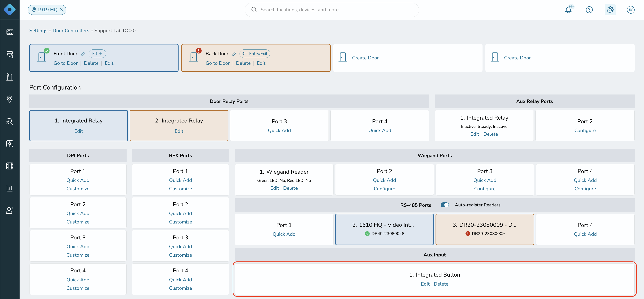The height and width of the screenshot is (299, 644).
Task: Click Edit under Integrated Button
Action: click(x=425, y=284)
